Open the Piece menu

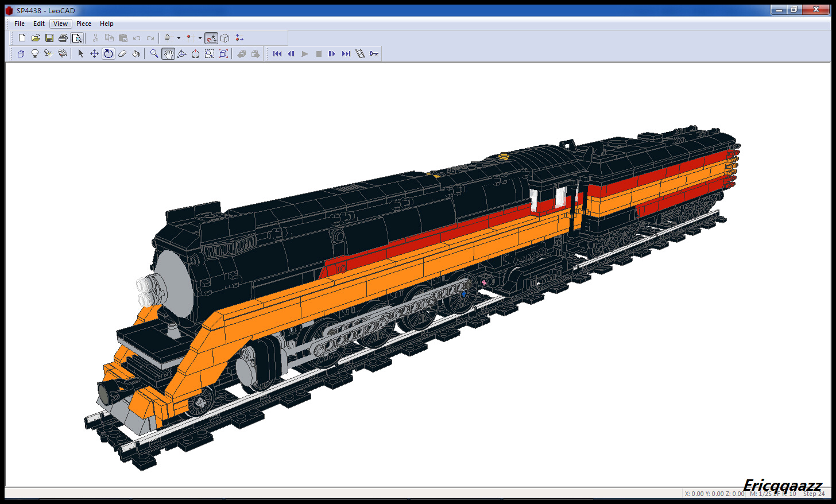[84, 24]
